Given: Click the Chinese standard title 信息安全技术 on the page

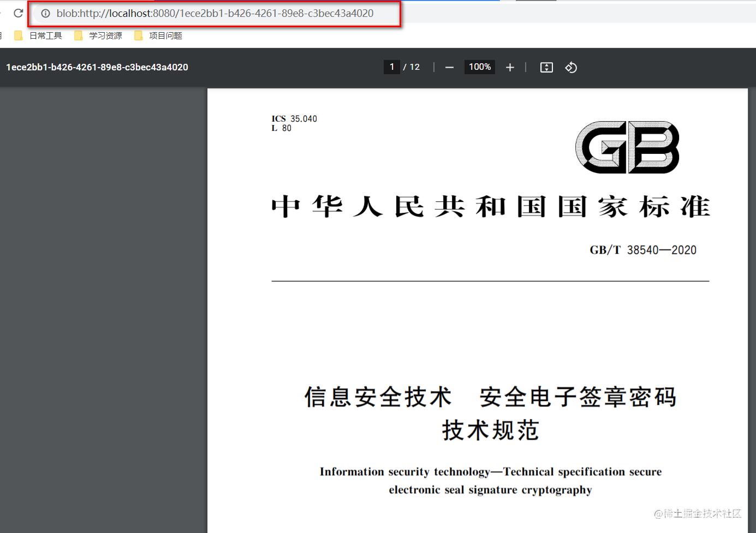Looking at the screenshot, I should (378, 398).
